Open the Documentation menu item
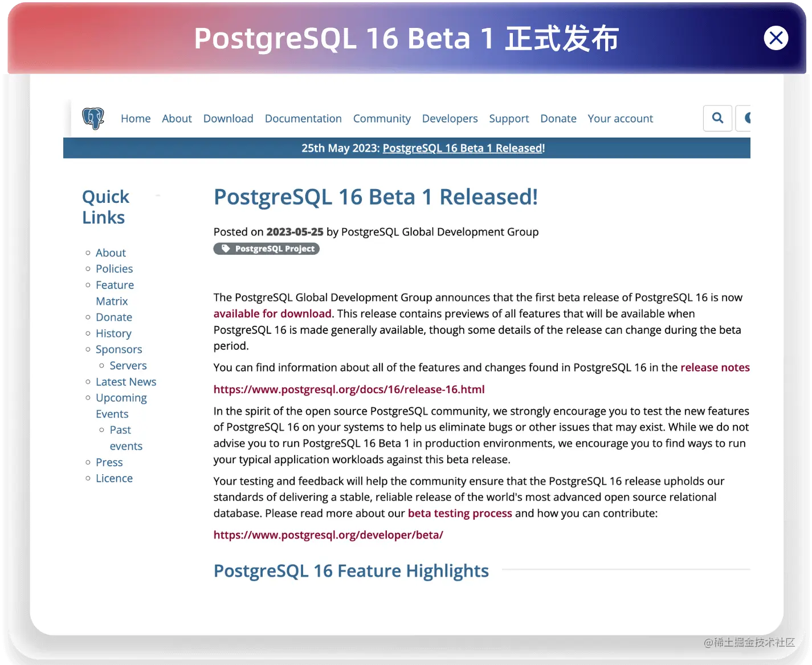The image size is (812, 665). pyautogui.click(x=303, y=119)
